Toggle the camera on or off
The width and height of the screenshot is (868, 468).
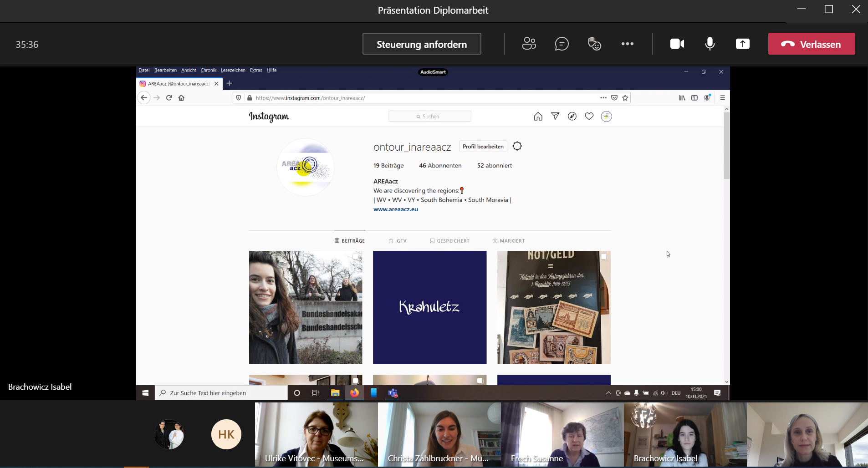tap(677, 44)
